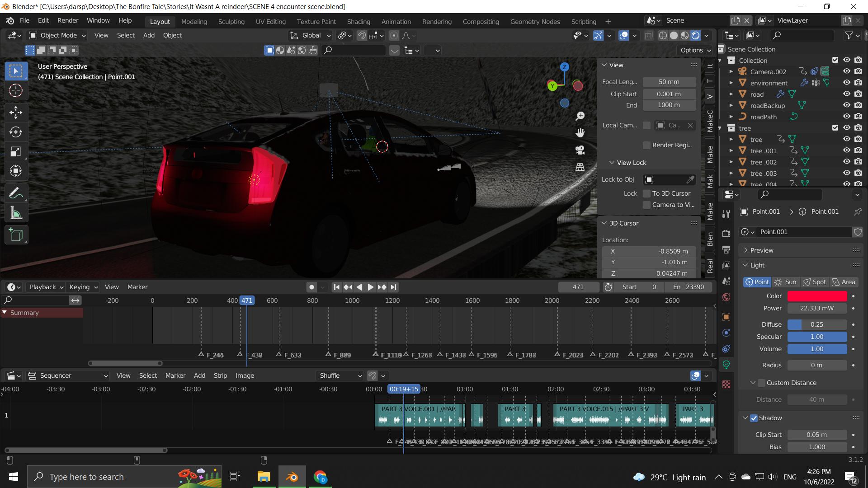This screenshot has width=868, height=488.
Task: Select the Annotate tool icon
Action: tap(16, 193)
